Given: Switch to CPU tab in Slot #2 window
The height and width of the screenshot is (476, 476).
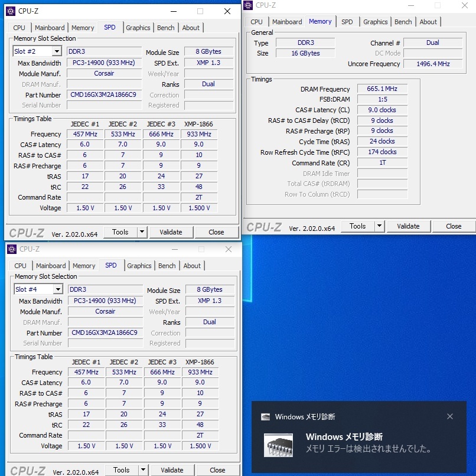Looking at the screenshot, I should (19, 28).
